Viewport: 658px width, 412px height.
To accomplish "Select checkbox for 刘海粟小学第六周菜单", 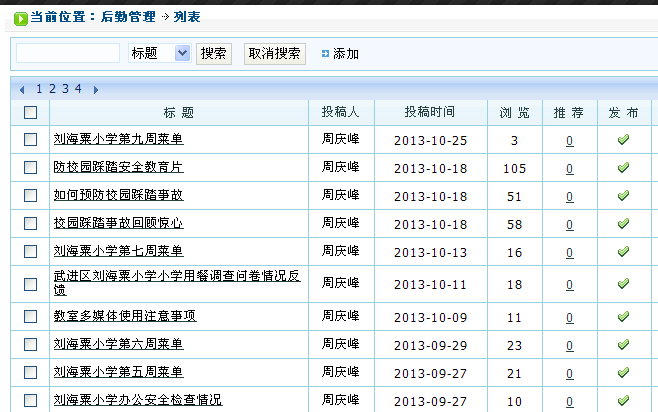I will click(x=30, y=345).
